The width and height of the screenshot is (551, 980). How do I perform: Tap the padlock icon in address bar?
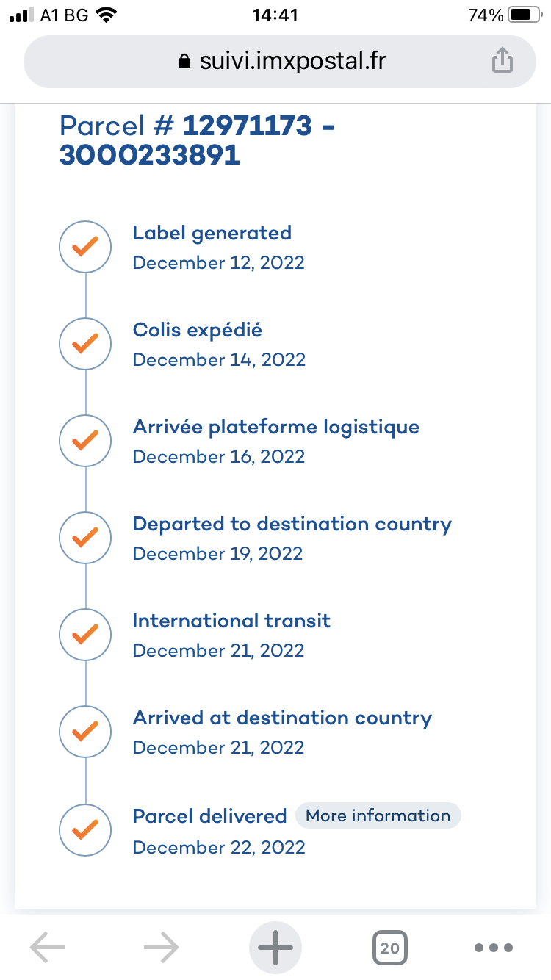(184, 62)
